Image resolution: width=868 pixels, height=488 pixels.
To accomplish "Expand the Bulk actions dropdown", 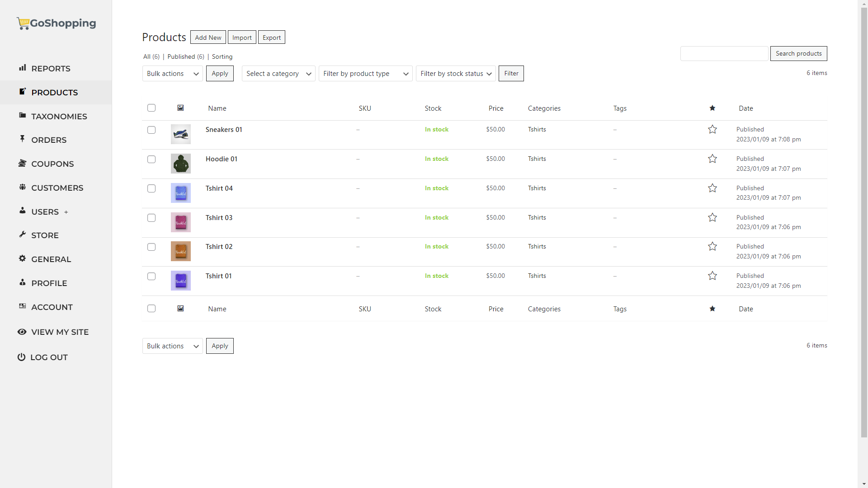I will [172, 73].
